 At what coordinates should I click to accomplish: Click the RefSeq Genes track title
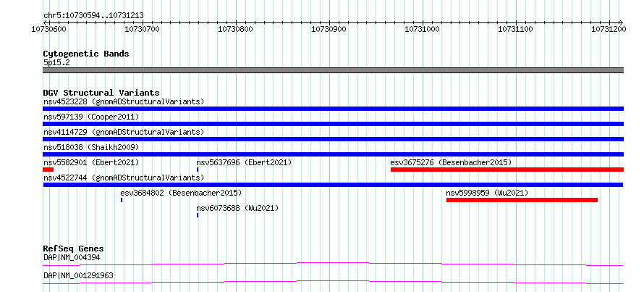73,249
